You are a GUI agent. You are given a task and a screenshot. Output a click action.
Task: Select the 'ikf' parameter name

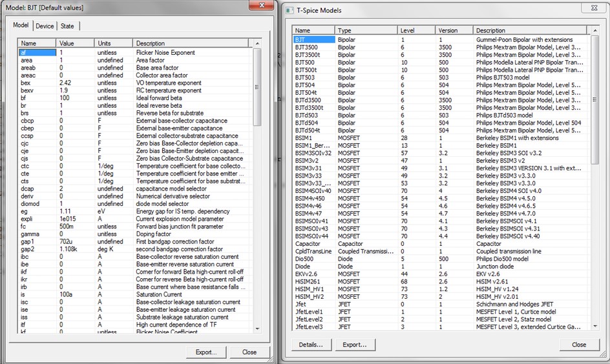coord(24,272)
